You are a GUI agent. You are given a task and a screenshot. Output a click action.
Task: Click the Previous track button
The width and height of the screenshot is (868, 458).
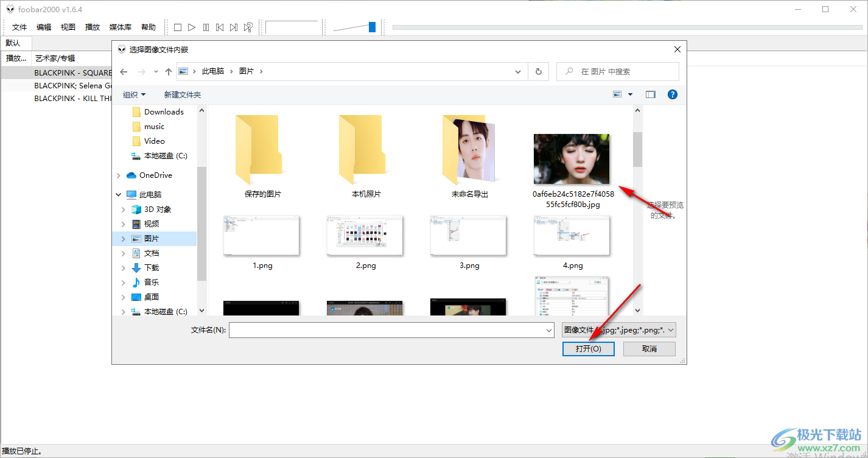coord(220,27)
